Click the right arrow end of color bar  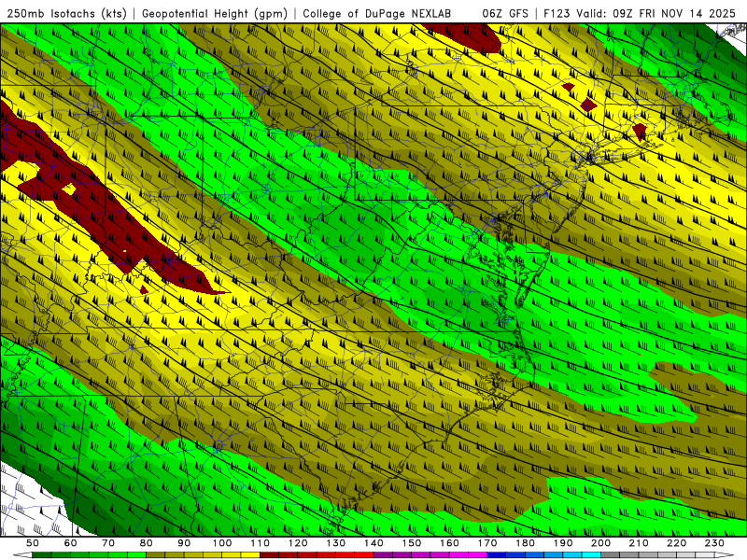pyautogui.click(x=725, y=555)
